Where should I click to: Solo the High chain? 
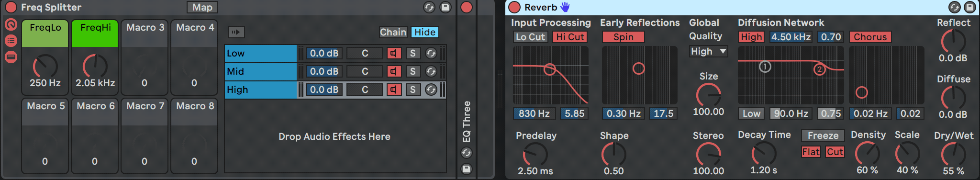[x=412, y=90]
